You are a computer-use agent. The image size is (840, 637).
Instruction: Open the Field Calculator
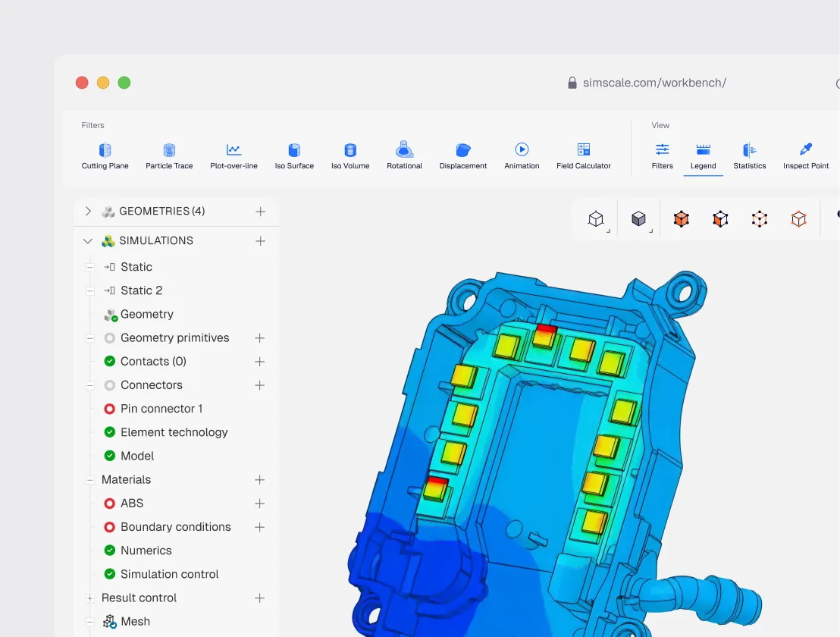(584, 156)
